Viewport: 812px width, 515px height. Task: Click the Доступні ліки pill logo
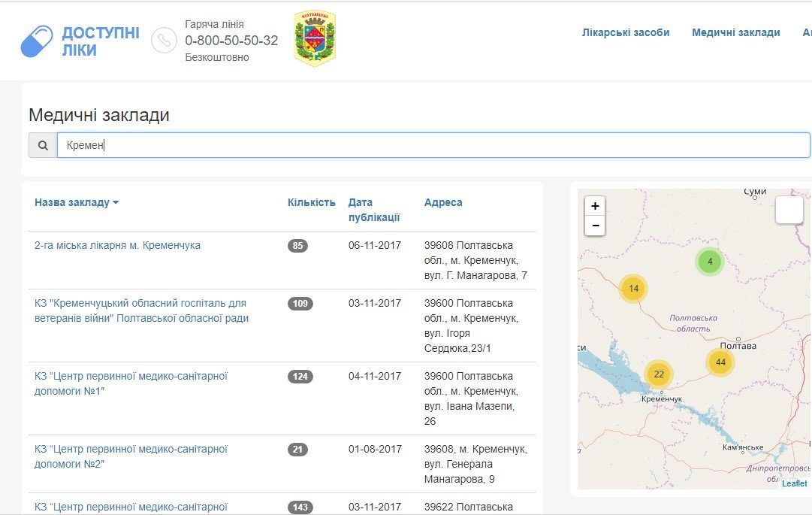37,41
